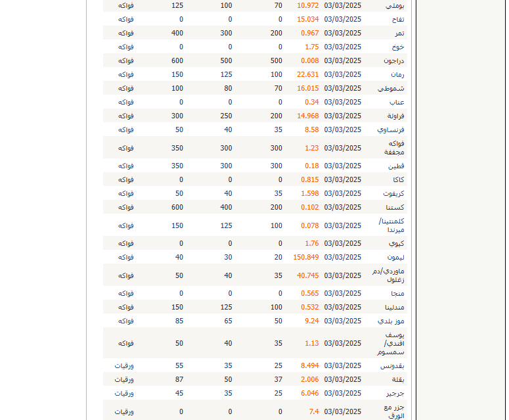Viewport: 509px width, 420px height.
Task: Click the orange 40.745 value
Action: pyautogui.click(x=307, y=275)
